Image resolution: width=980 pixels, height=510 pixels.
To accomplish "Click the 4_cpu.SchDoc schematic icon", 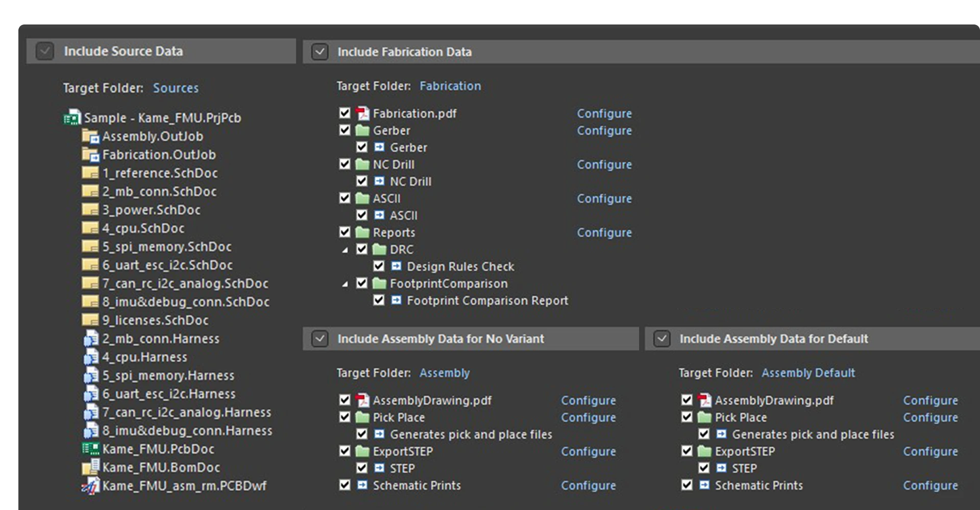I will pyautogui.click(x=90, y=228).
